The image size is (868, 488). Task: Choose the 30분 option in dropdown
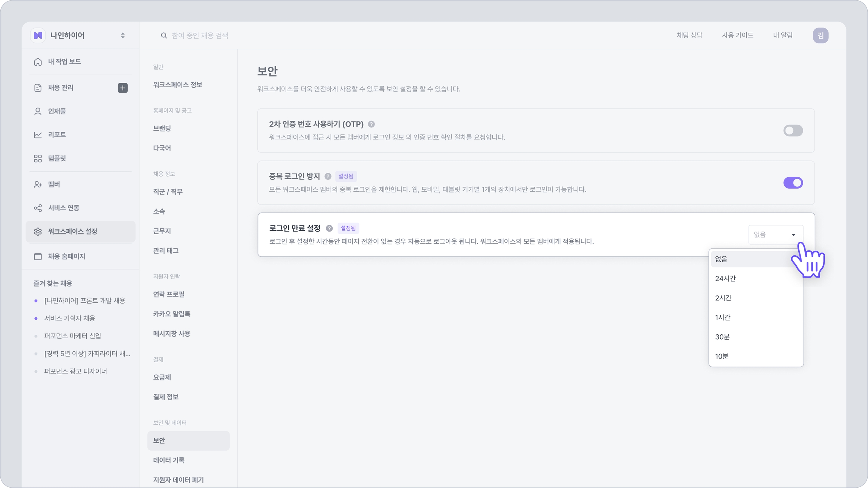point(722,337)
